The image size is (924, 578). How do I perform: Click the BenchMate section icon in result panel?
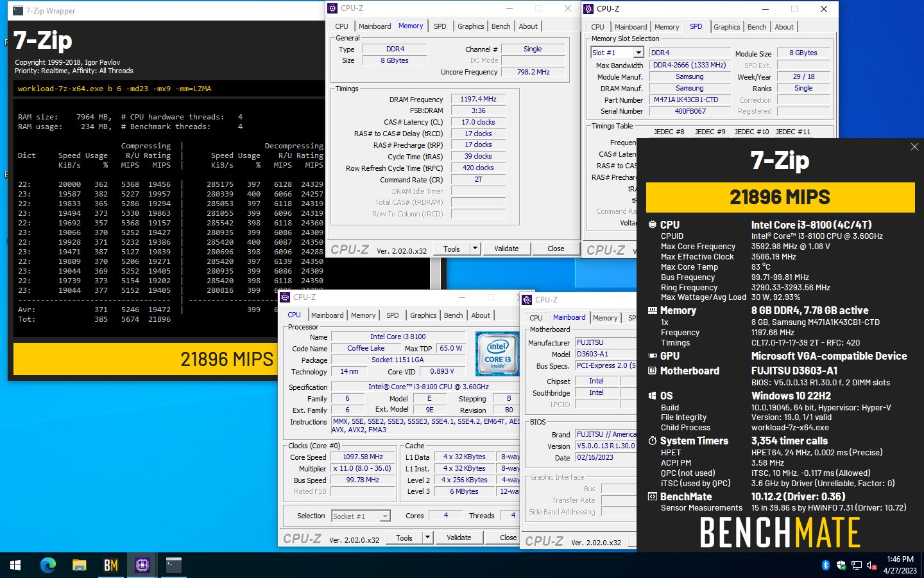(x=653, y=496)
